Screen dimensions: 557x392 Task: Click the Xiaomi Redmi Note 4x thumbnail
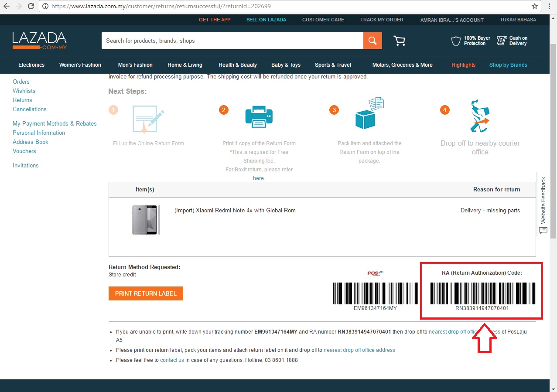point(146,220)
